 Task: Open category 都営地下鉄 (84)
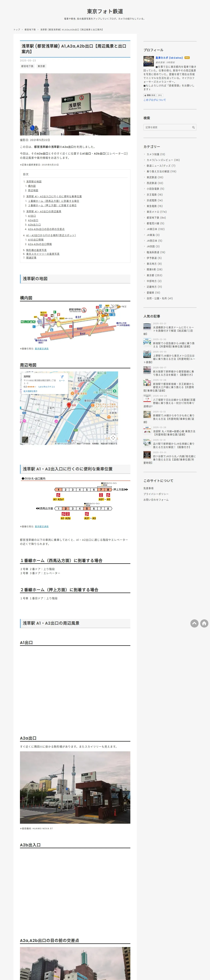[x=156, y=218]
